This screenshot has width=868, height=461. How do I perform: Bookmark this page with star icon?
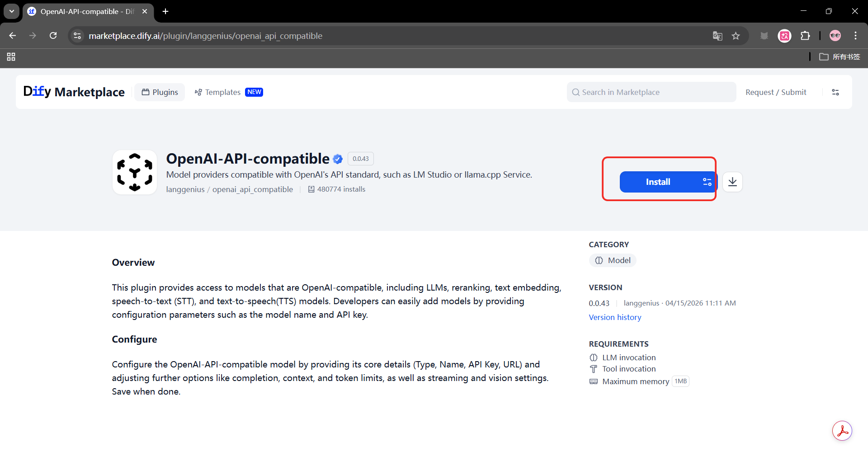[736, 36]
